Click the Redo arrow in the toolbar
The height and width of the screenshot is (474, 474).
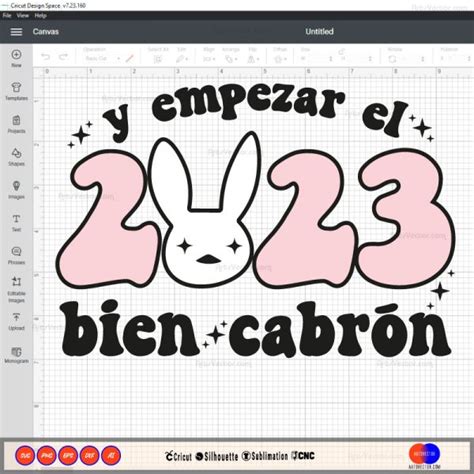pyautogui.click(x=63, y=57)
